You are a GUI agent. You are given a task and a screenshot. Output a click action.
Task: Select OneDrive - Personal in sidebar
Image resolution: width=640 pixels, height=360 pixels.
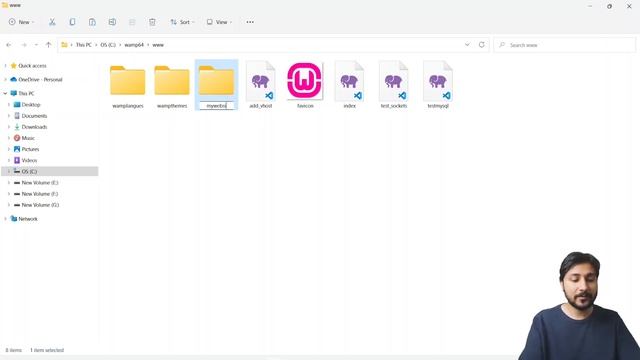point(40,80)
